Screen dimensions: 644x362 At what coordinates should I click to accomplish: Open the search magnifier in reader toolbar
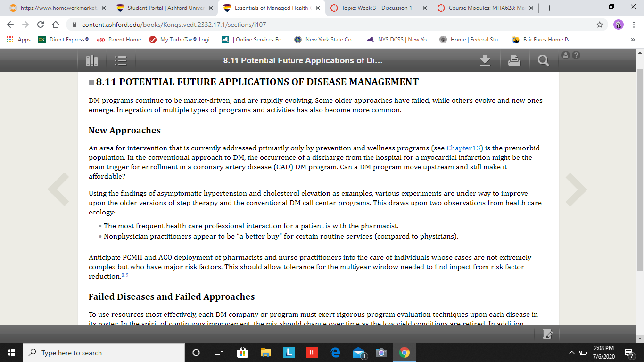pyautogui.click(x=543, y=60)
